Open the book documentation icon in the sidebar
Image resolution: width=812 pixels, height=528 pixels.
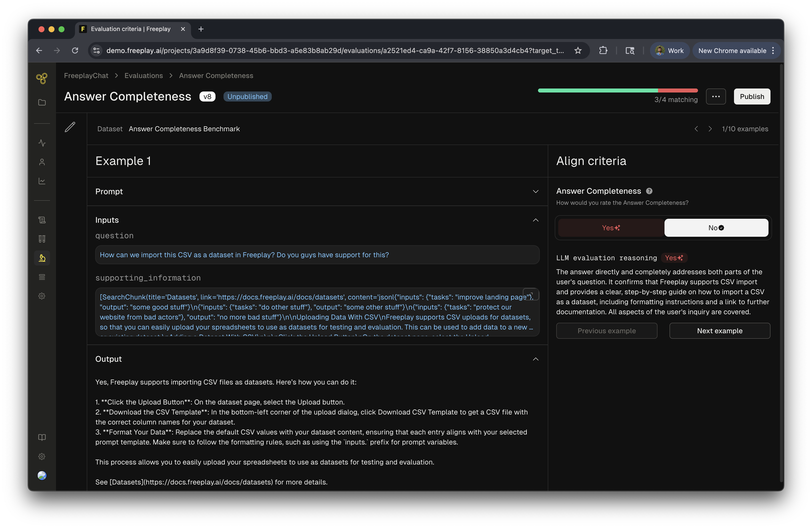(42, 437)
